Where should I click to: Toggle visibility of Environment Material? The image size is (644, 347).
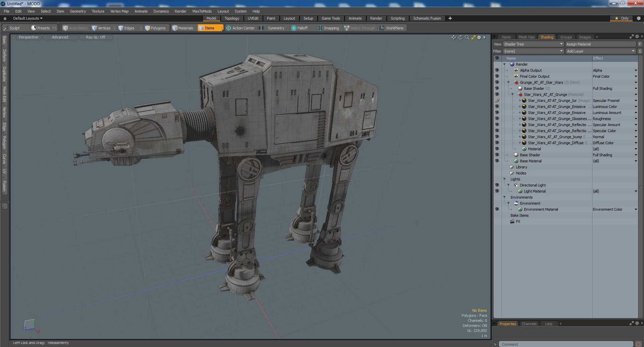tap(497, 209)
